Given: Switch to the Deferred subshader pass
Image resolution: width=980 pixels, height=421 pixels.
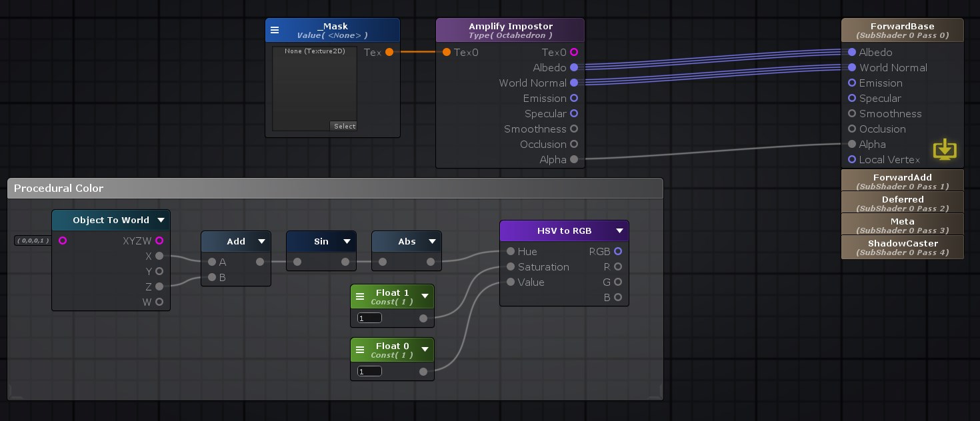Looking at the screenshot, I should click(x=903, y=203).
